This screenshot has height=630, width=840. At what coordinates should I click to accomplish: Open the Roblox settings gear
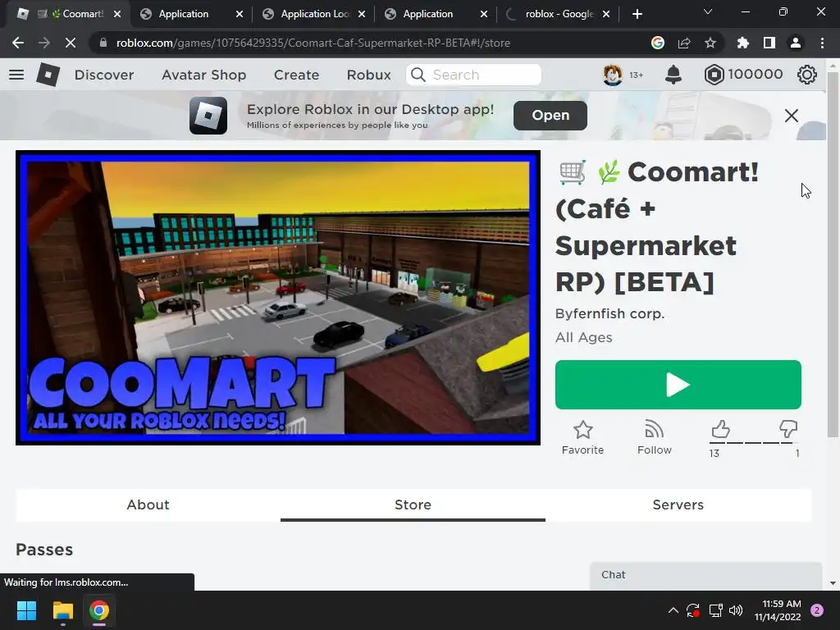807,75
